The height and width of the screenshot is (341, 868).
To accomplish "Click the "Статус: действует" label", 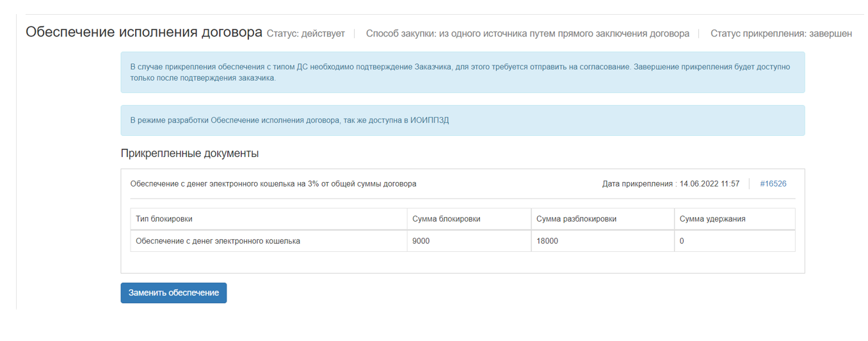I will point(305,33).
